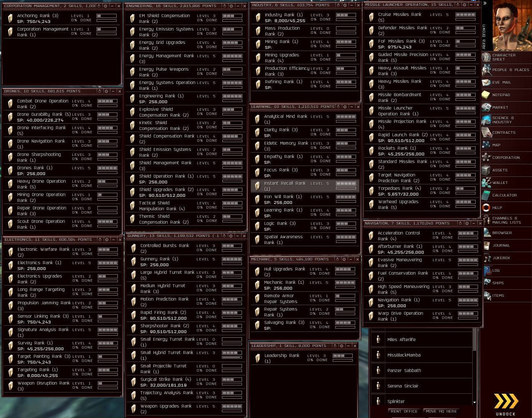Open the Navigation window options menu icon

coord(460,224)
